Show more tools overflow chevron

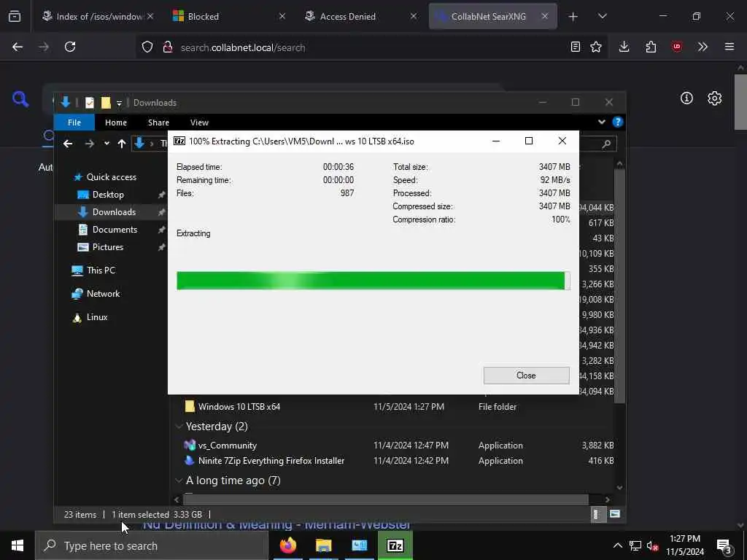(x=703, y=47)
